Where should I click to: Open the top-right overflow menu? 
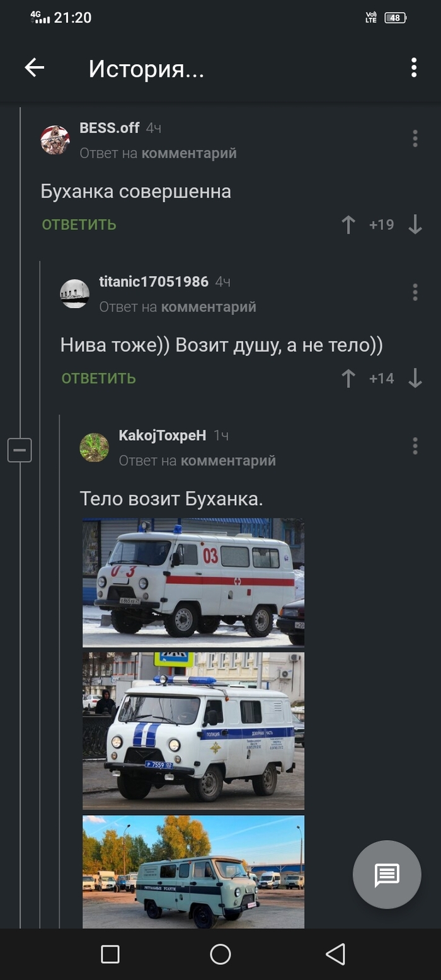[414, 67]
